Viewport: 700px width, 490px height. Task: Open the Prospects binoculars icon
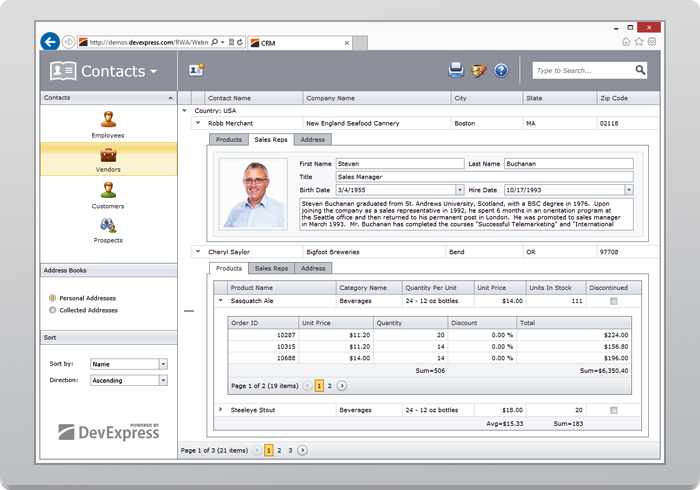click(108, 226)
